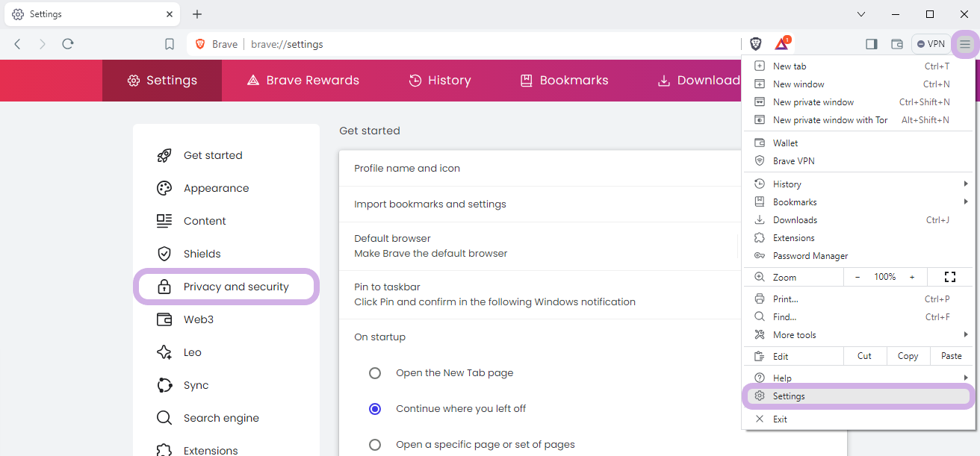Switch to the Brave Rewards navigation tab
Viewport: 980px width, 456px height.
pyautogui.click(x=303, y=81)
